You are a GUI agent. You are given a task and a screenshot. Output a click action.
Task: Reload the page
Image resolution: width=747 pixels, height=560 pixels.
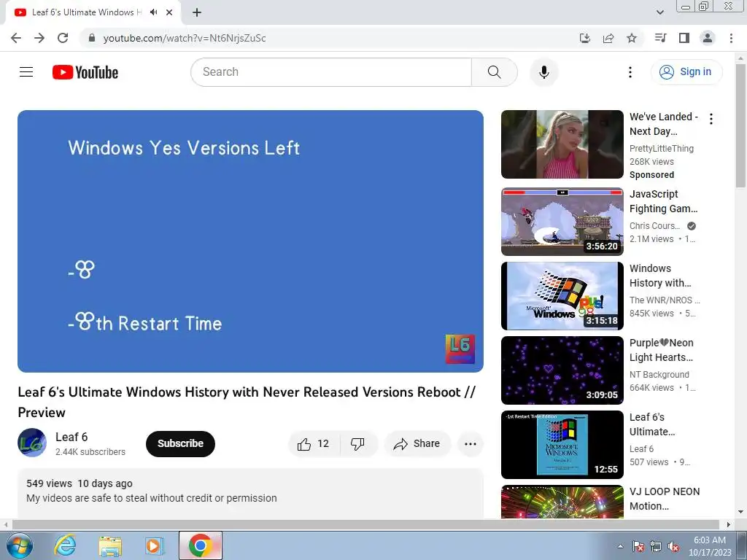(x=63, y=38)
